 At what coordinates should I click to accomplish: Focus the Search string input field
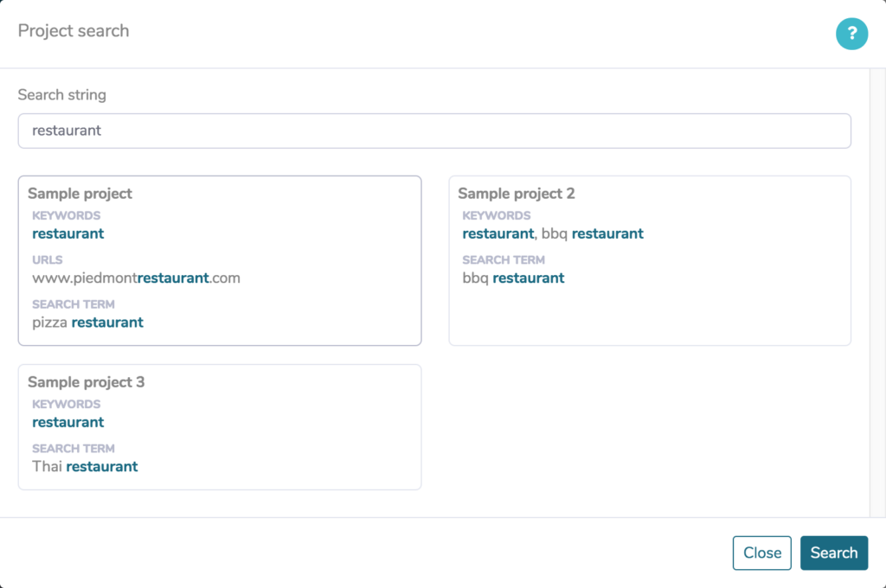434,131
